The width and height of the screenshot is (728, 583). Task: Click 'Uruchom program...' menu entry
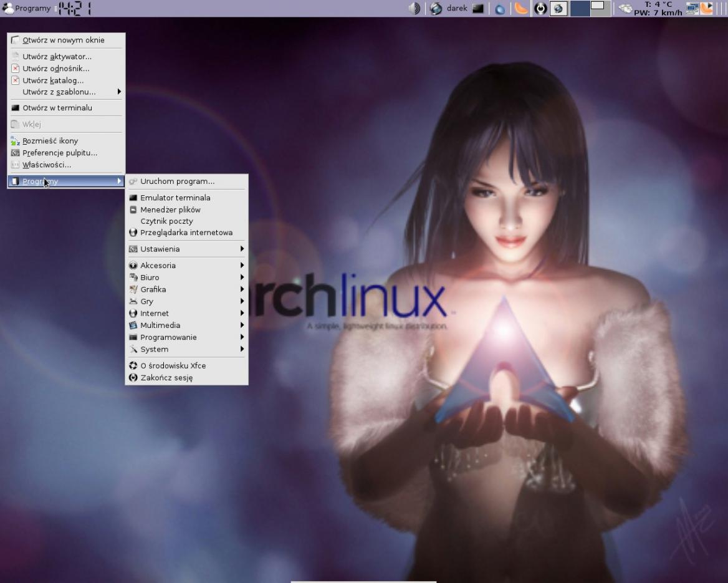pyautogui.click(x=177, y=181)
